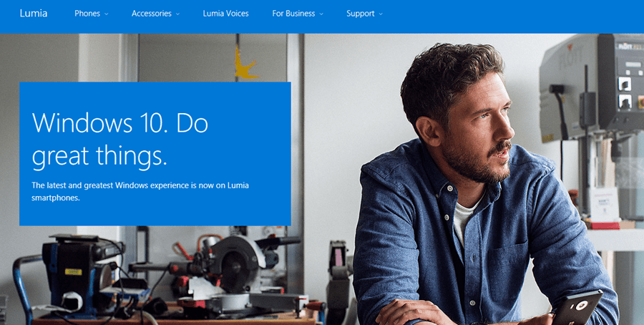Click the white card on the right shelf
The image size is (644, 325).
(605, 203)
